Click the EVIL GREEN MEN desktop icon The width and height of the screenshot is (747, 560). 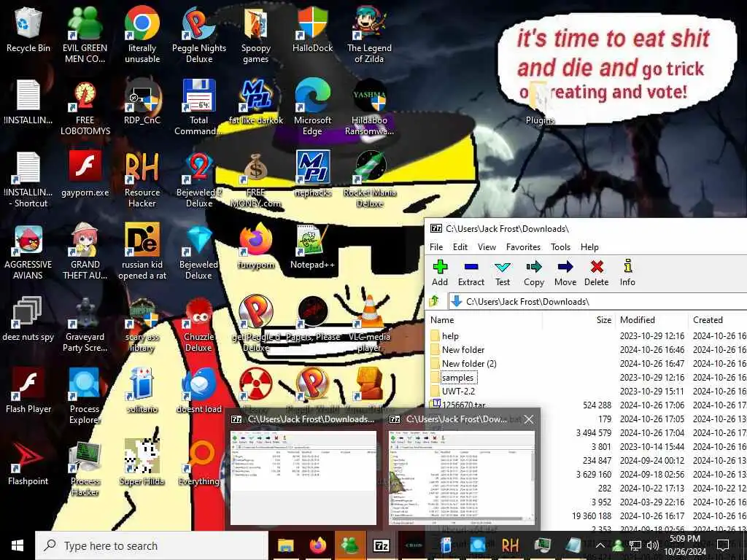click(x=85, y=34)
